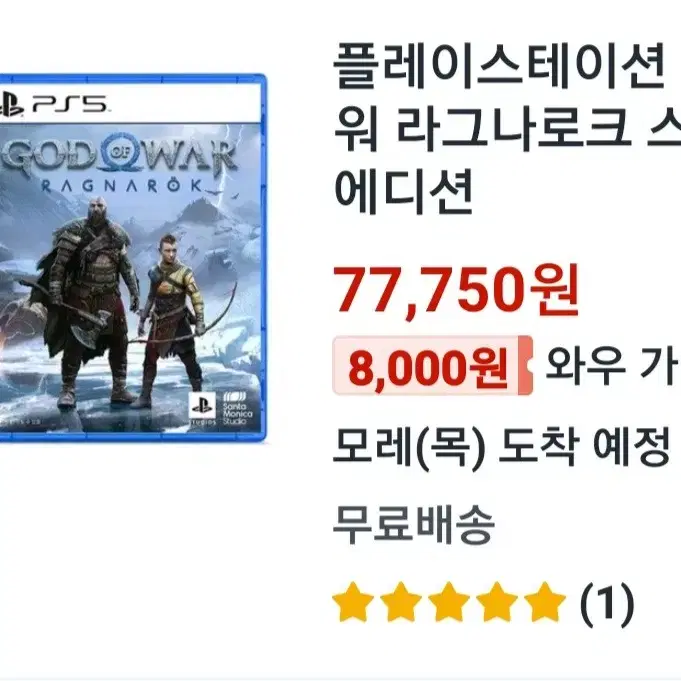
Task: Click the first yellow rating star
Action: click(353, 602)
